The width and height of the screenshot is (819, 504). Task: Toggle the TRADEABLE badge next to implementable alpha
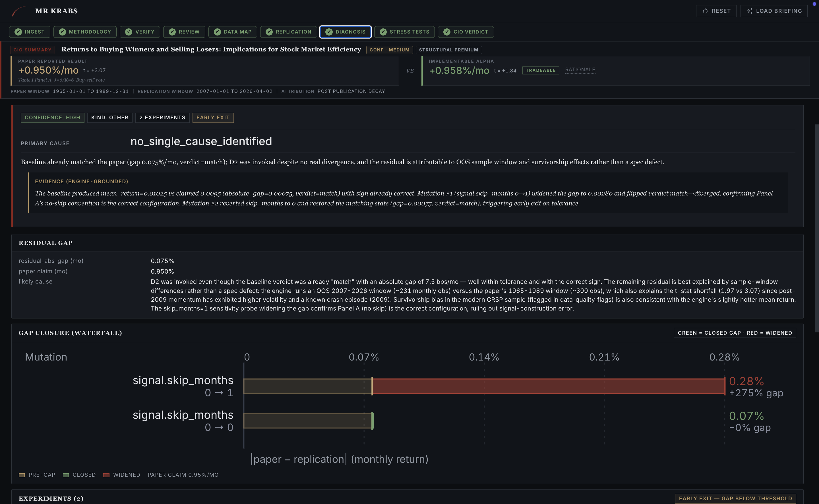(541, 70)
